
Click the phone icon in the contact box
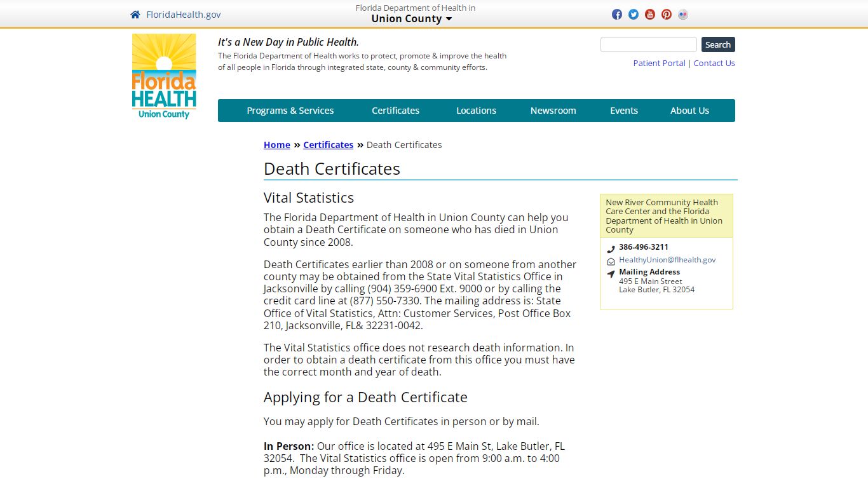coord(611,249)
